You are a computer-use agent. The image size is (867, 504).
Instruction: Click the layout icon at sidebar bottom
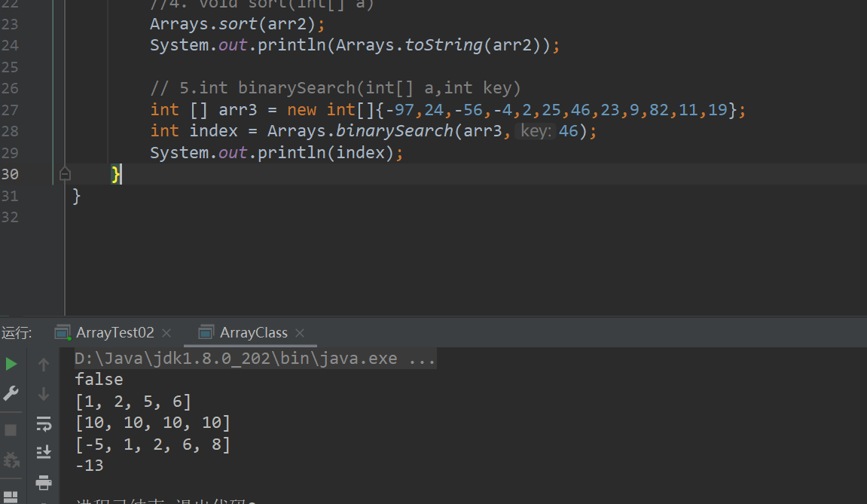[11, 497]
